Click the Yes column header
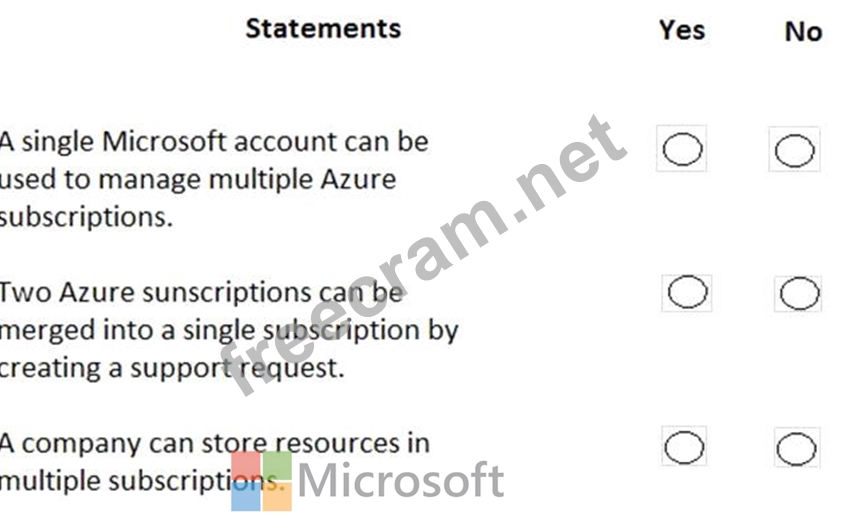The height and width of the screenshot is (517, 847). [682, 30]
